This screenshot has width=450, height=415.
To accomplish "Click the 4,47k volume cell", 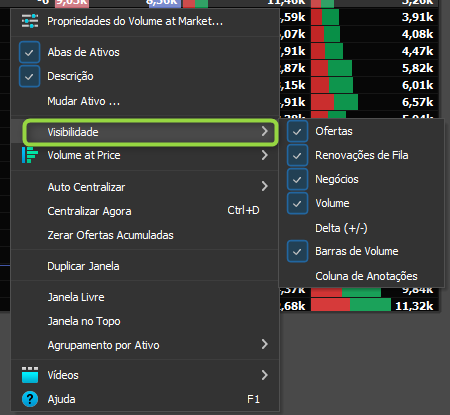I will (x=417, y=51).
